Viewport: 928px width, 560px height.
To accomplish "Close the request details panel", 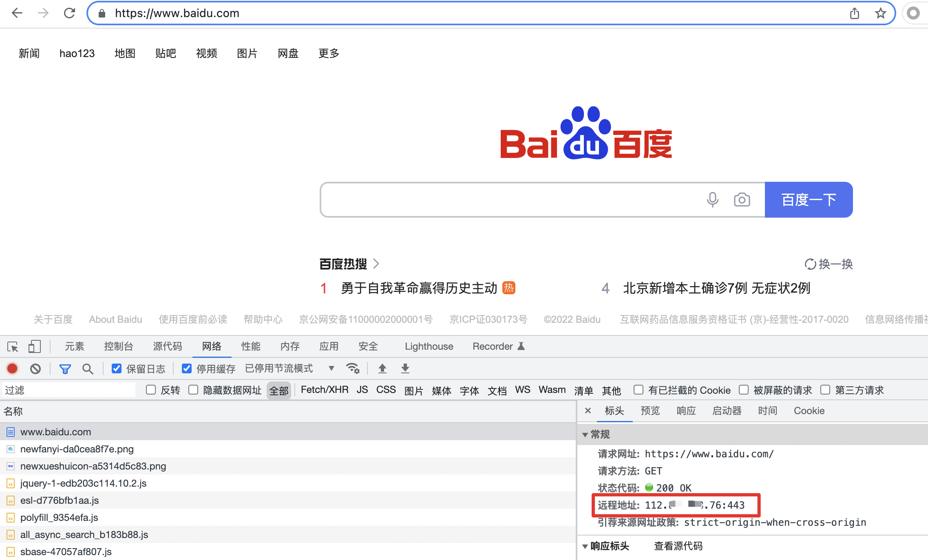I will 588,410.
